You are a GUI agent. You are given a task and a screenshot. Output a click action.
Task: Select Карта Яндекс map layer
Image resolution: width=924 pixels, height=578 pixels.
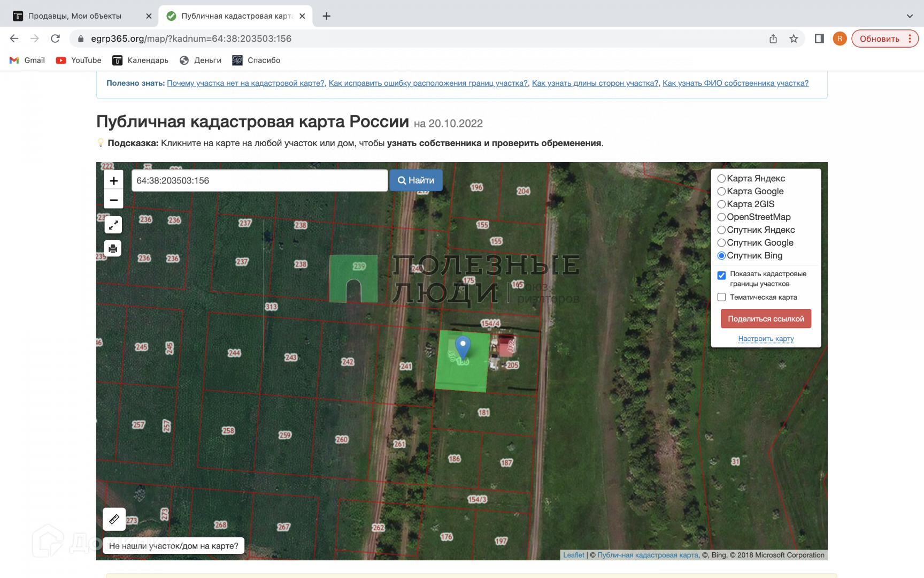coord(721,179)
